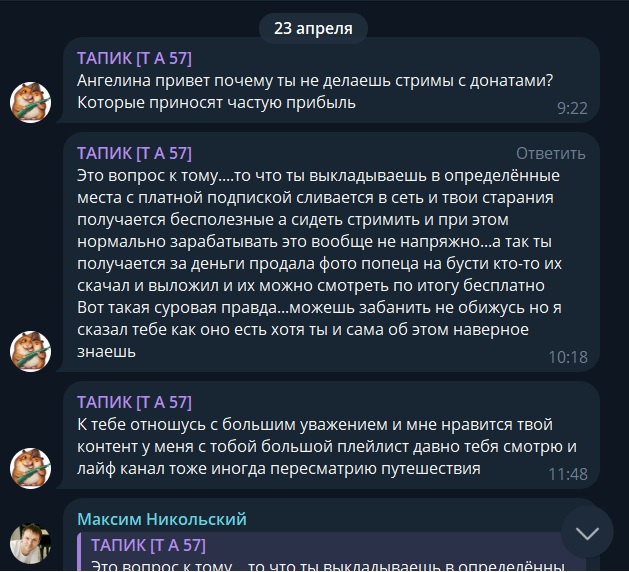The image size is (629, 572).
Task: Click ТАПИК [Т А 57] name in second message
Action: point(134,153)
